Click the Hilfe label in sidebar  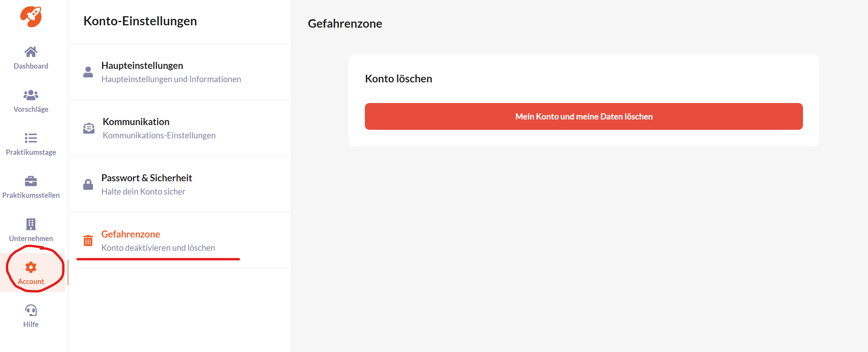[x=31, y=324]
